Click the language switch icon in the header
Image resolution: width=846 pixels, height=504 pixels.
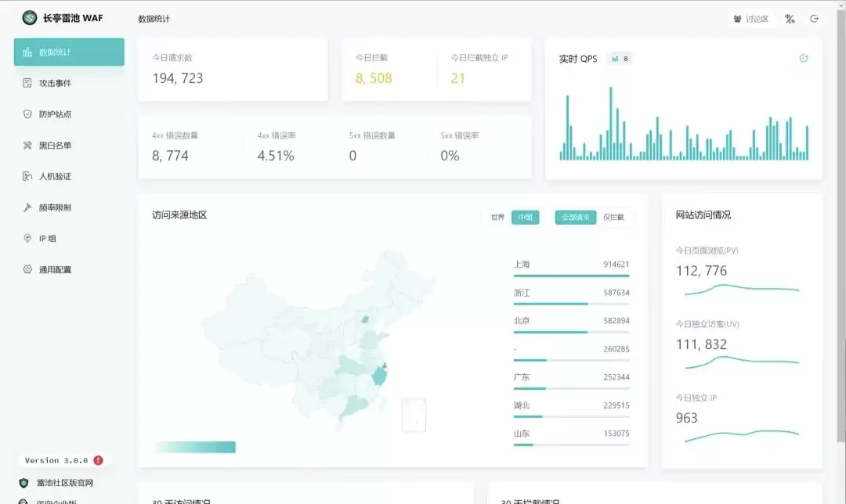click(790, 19)
